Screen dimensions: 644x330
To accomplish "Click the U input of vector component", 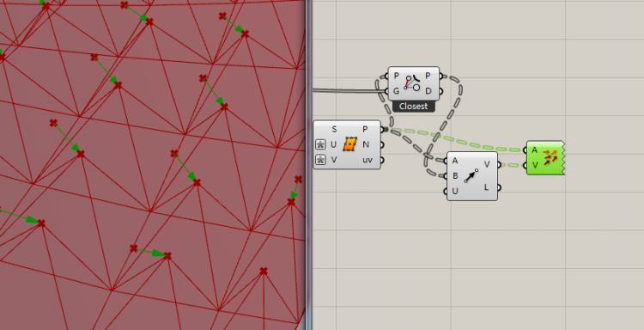I will coord(455,191).
